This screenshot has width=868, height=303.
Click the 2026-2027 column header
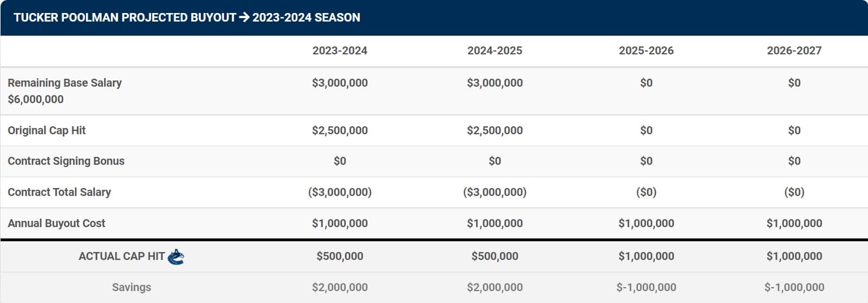794,50
